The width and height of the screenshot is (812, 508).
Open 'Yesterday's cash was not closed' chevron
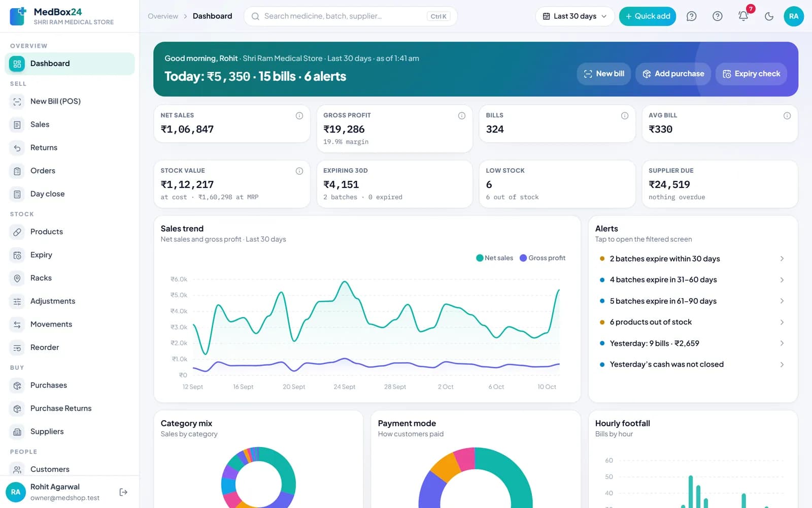782,364
